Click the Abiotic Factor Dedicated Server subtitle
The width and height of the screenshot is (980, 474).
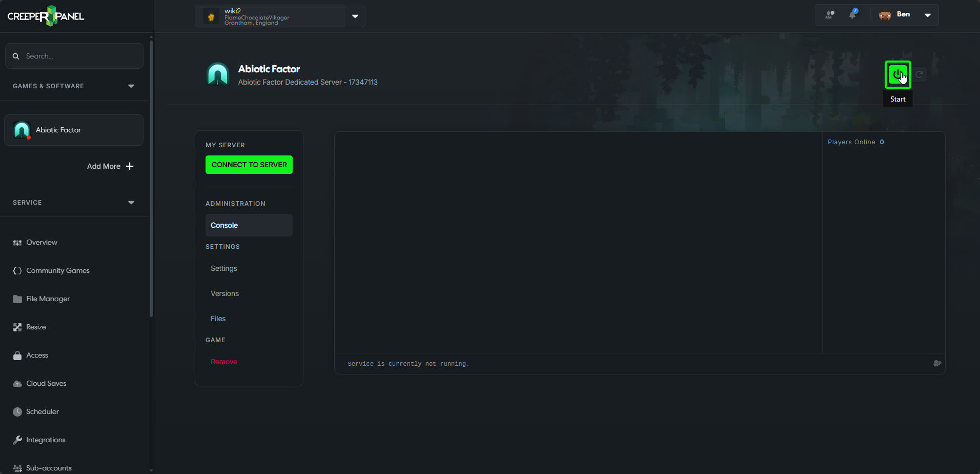308,82
